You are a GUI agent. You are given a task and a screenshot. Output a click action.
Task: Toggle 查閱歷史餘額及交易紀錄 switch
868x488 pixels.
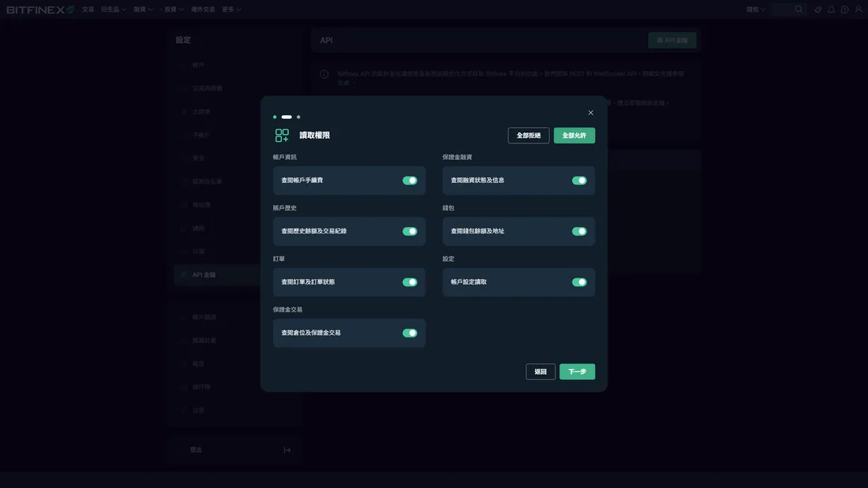click(x=410, y=231)
